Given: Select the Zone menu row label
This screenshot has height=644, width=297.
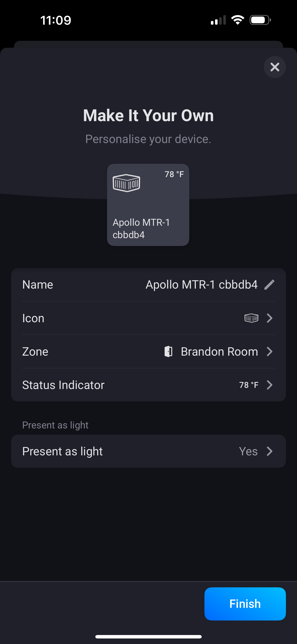Looking at the screenshot, I should point(35,351).
